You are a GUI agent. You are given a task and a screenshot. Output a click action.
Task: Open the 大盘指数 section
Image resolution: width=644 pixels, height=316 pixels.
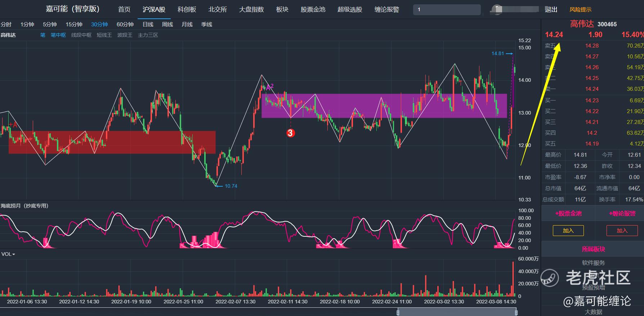coord(251,9)
